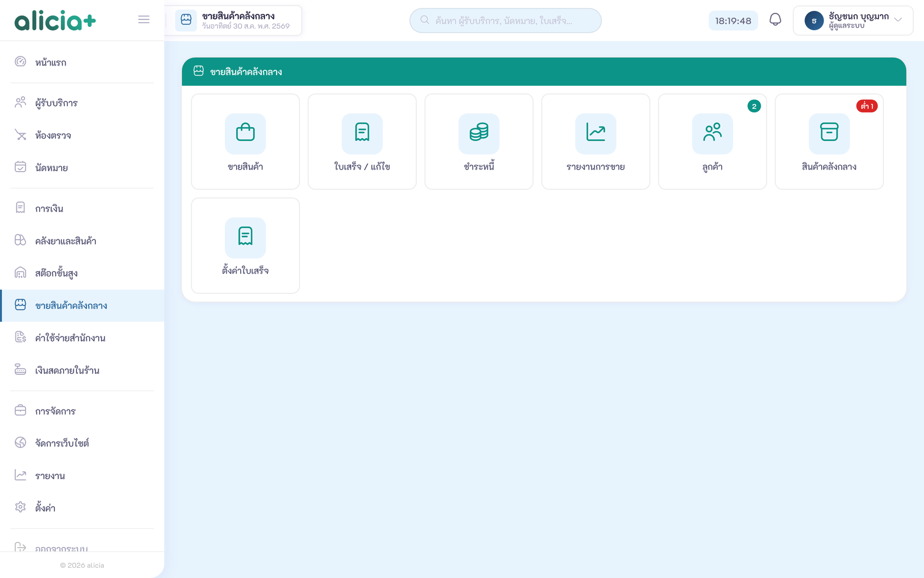Click the clock time display 18:19:48
Image resolution: width=924 pixels, height=578 pixels.
(733, 21)
